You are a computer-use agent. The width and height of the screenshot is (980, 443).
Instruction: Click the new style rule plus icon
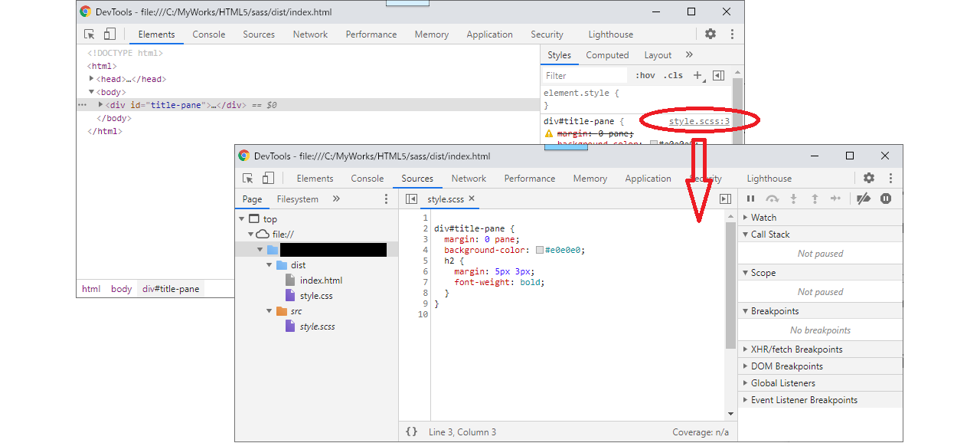pos(697,75)
